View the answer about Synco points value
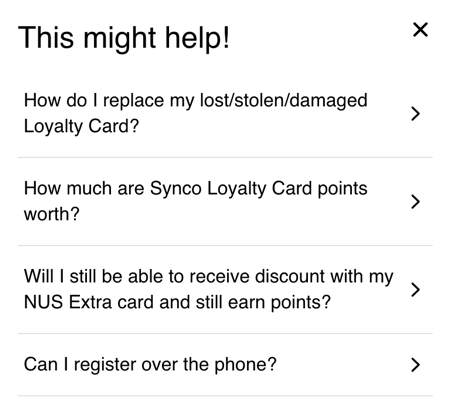Viewport: 450px width, 420px height. [225, 201]
